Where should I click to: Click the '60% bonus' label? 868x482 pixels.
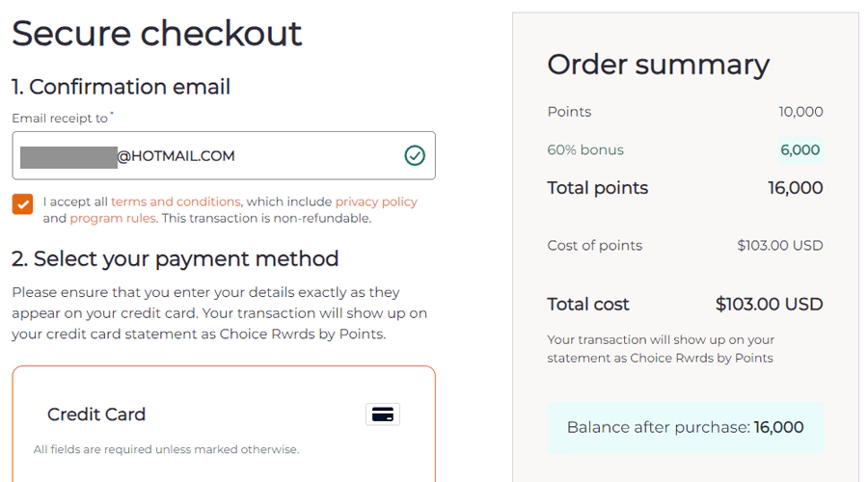(584, 150)
